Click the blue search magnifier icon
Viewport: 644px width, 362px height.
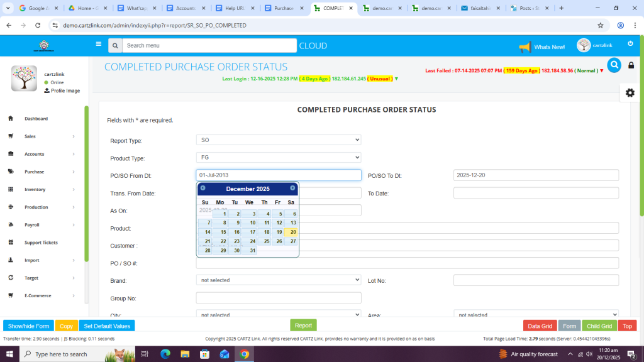tap(614, 65)
